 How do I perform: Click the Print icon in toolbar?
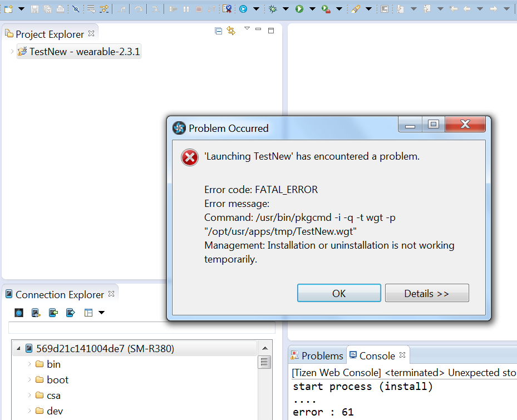tap(60, 9)
